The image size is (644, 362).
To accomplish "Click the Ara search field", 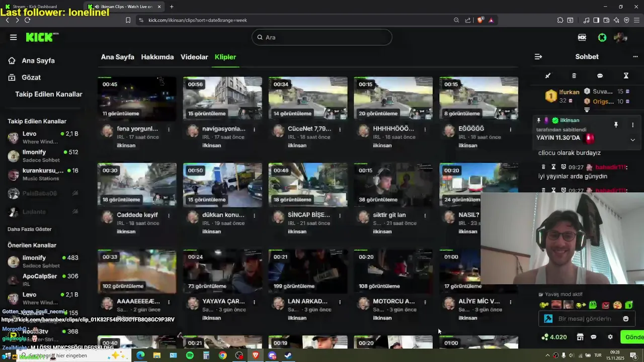I will click(321, 37).
